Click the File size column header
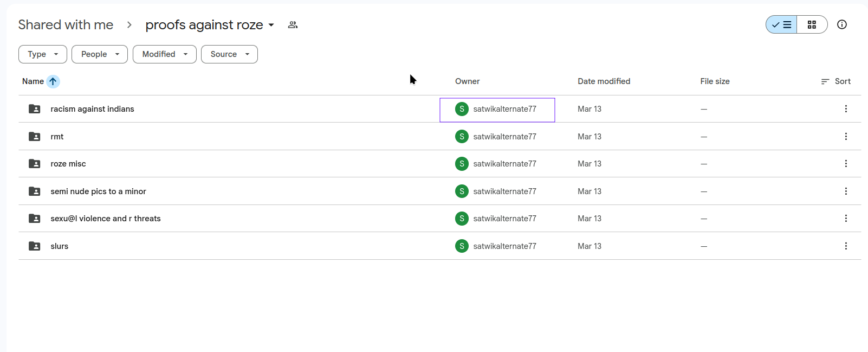Viewport: 868px width, 352px height. click(x=715, y=81)
